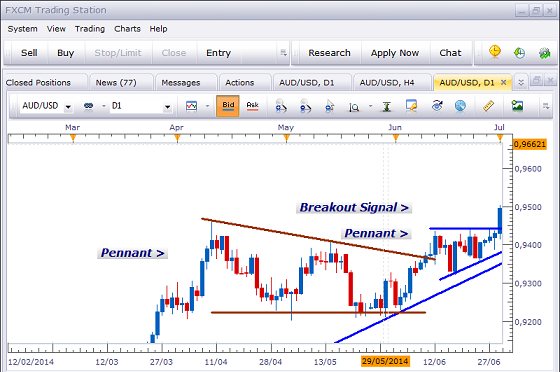Viewport: 560px width, 372px height.
Task: Click the first magnifier zoom icon
Action: click(x=281, y=106)
